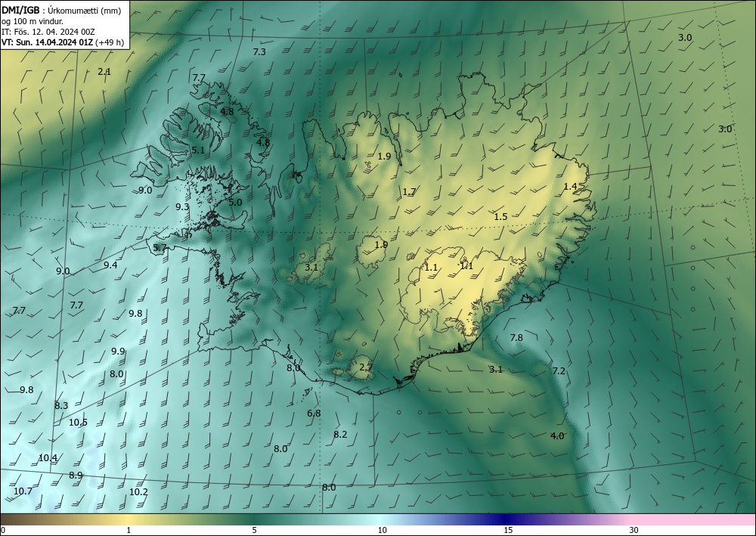The width and height of the screenshot is (756, 536).
Task: Click the 2.7 value near the south coast
Action: point(366,367)
